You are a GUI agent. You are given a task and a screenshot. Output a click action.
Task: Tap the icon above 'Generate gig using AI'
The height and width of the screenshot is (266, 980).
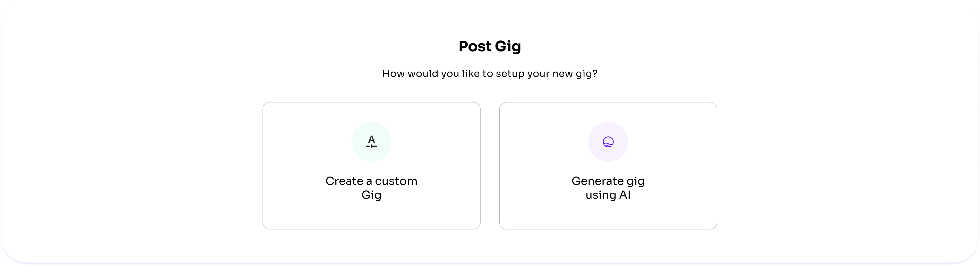tap(608, 142)
